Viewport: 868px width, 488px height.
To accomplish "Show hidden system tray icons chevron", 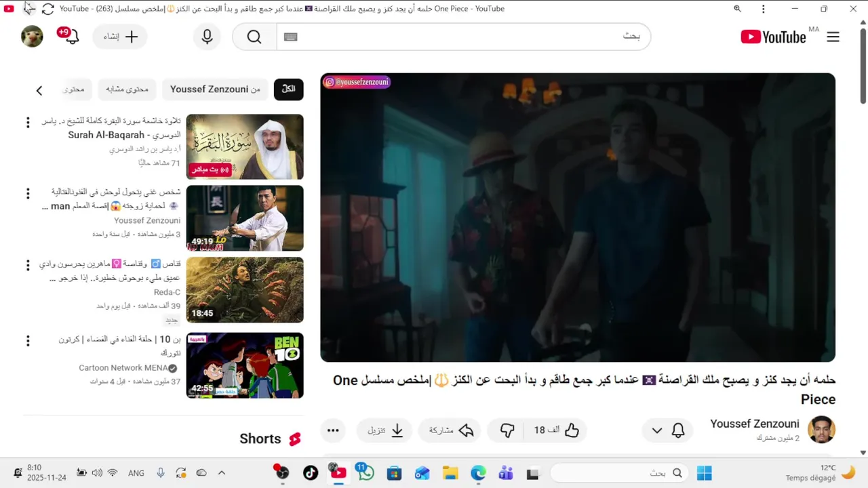I will [x=221, y=473].
